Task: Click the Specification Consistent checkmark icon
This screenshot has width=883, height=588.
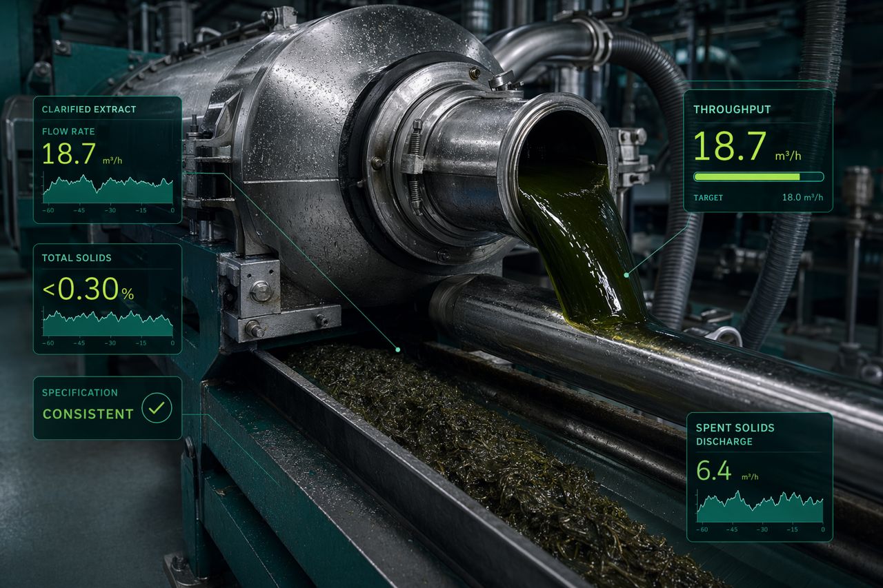Action: 157,409
